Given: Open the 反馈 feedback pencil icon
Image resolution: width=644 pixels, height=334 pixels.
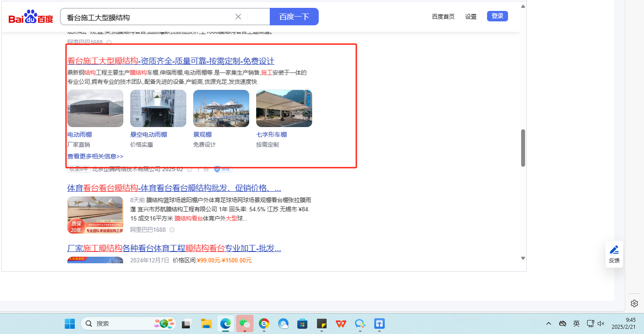Looking at the screenshot, I should point(614,250).
